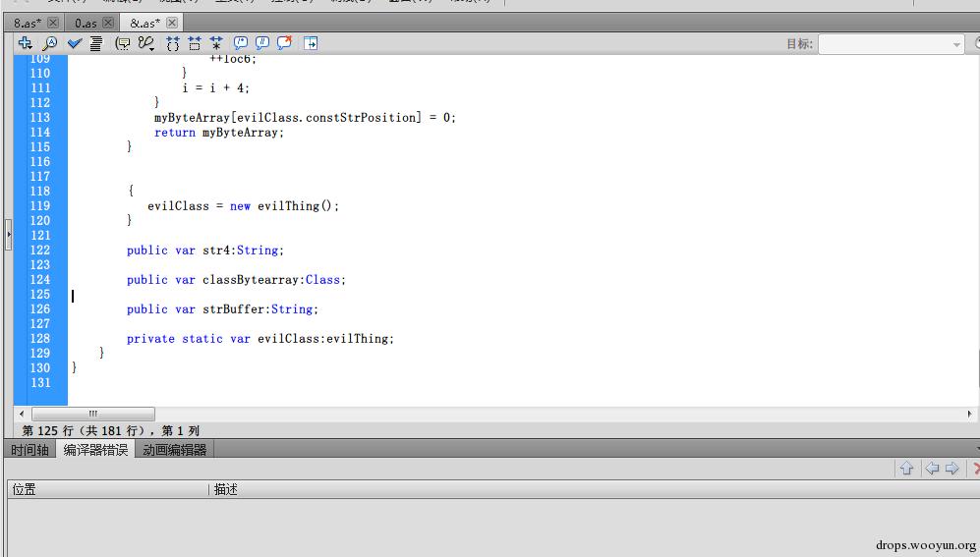Click the 'return myByteArray;' code line
Image resolution: width=980 pixels, height=557 pixels.
click(x=219, y=133)
